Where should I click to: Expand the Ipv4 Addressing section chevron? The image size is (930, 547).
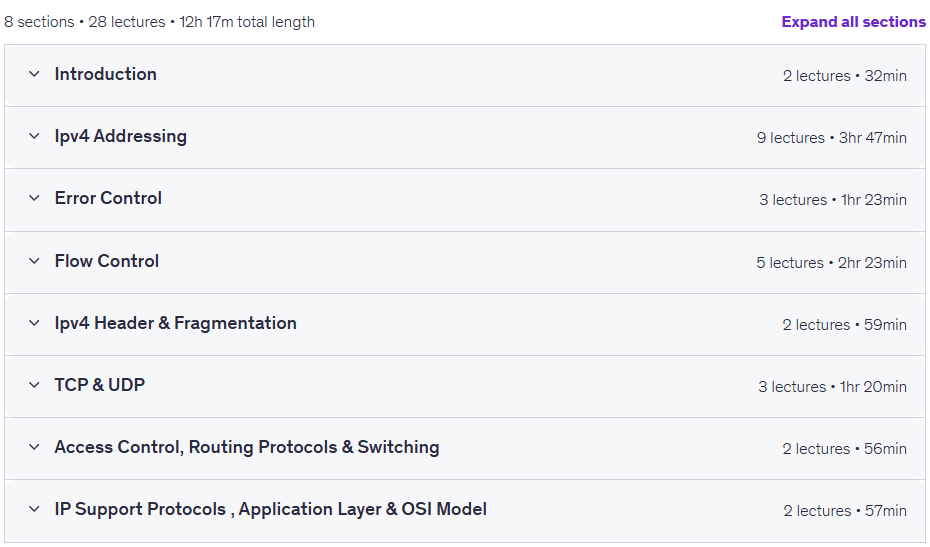(x=34, y=136)
